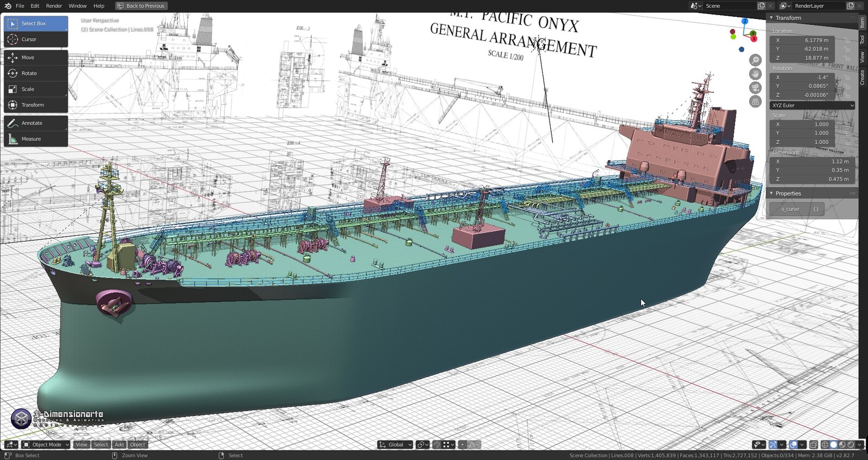Open Global transform orientation dropdown

[395, 444]
